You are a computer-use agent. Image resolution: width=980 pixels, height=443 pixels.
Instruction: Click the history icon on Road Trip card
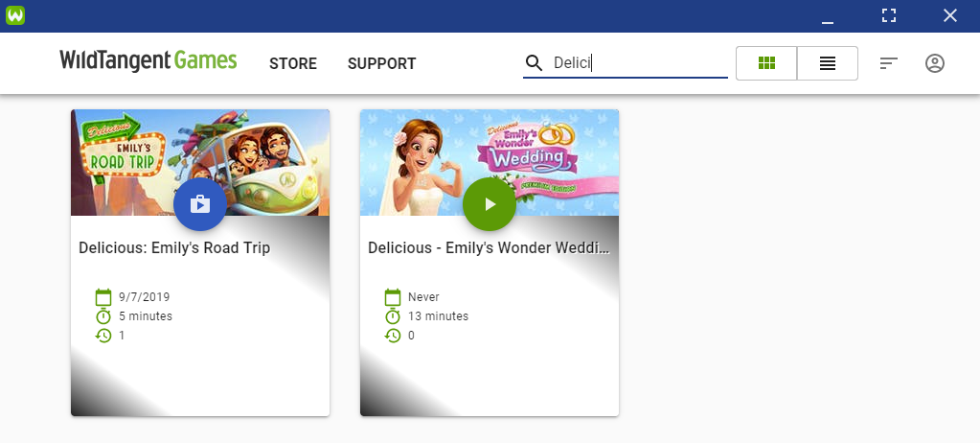pyautogui.click(x=103, y=336)
